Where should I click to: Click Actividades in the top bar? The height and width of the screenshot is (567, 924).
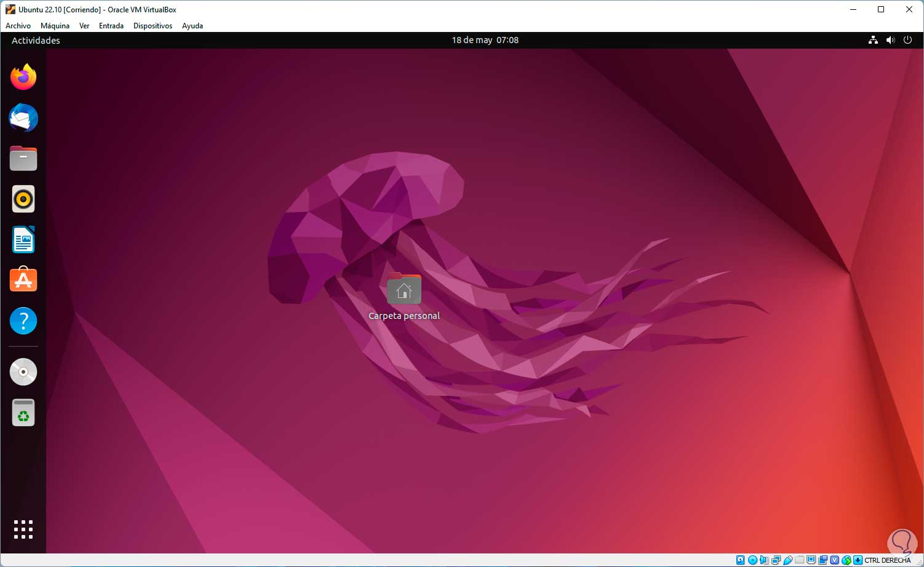coord(36,40)
